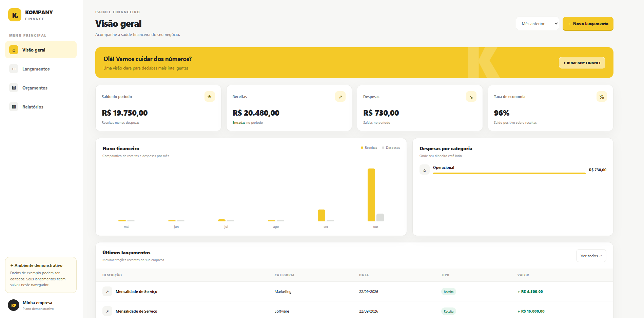Click the Novo lançamento button
This screenshot has height=318, width=644.
click(x=588, y=24)
